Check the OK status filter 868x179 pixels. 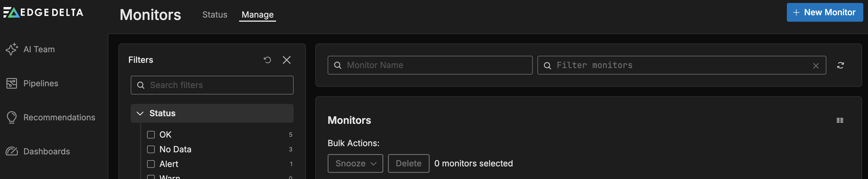(x=151, y=135)
